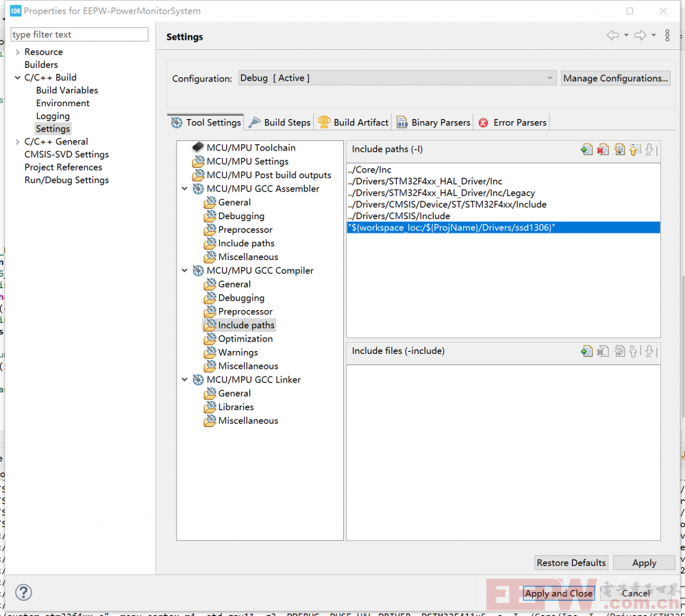Open the Binary Parsers tab
Image resolution: width=685 pixels, height=616 pixels.
pyautogui.click(x=434, y=123)
